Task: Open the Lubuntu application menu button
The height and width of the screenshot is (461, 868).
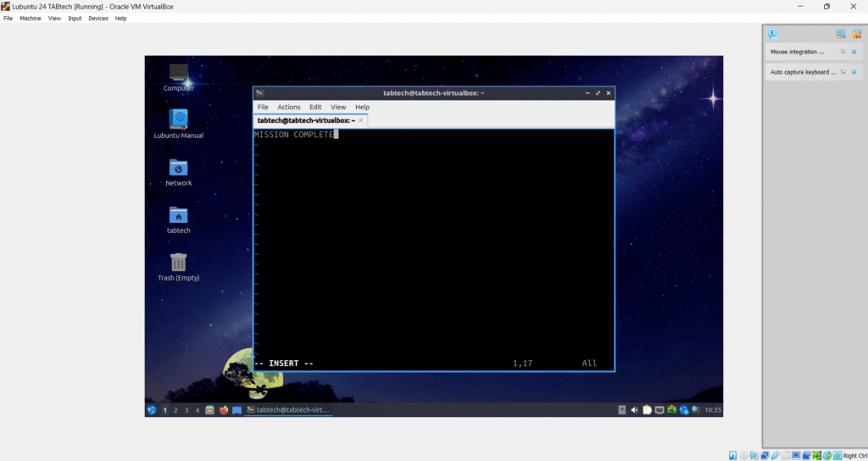Action: point(152,410)
